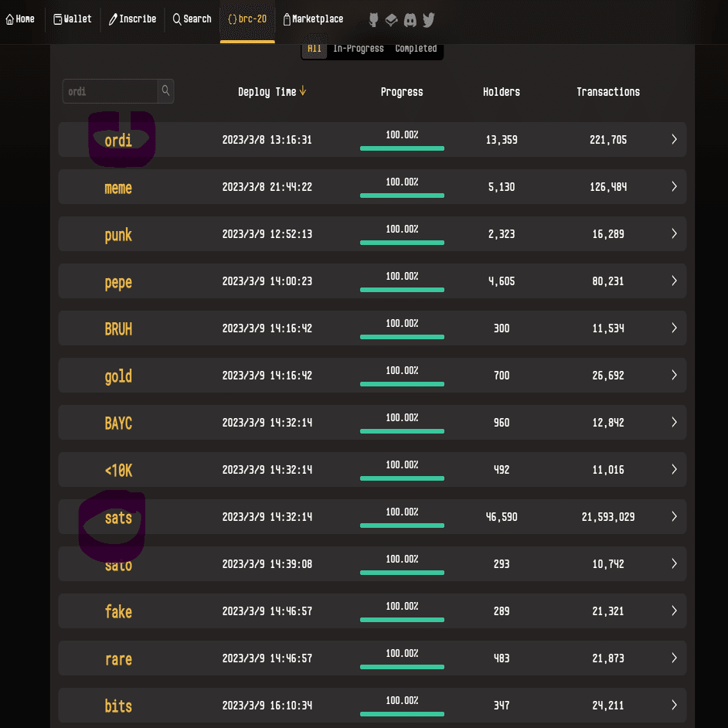This screenshot has height=728, width=728.
Task: Expand the ordi row with the right chevron
Action: [x=673, y=139]
